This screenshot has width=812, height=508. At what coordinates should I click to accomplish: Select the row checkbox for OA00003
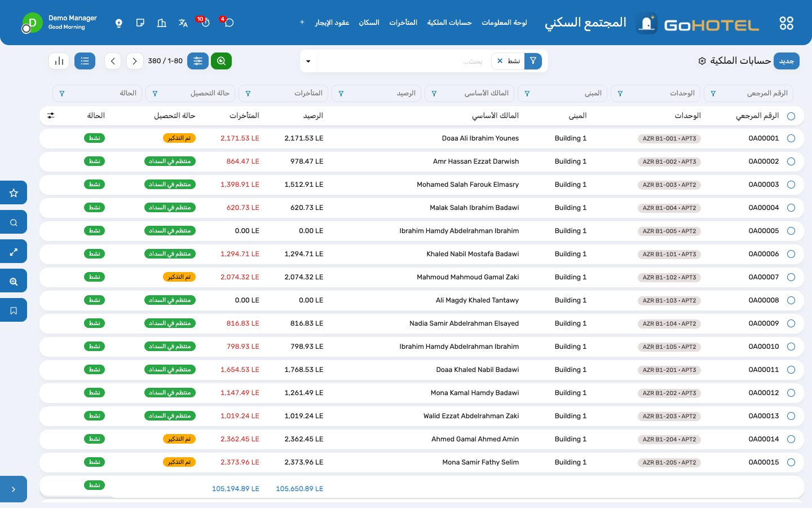pos(791,185)
